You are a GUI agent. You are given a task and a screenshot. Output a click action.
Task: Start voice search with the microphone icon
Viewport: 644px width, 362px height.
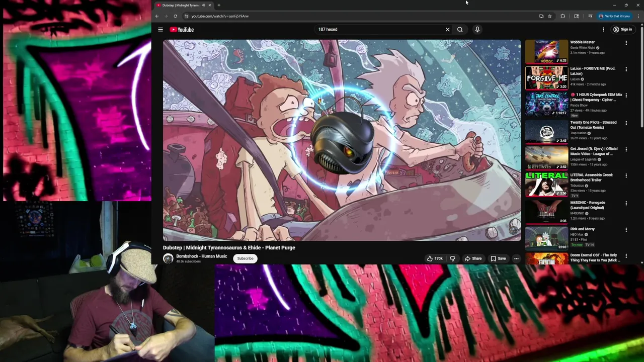477,30
